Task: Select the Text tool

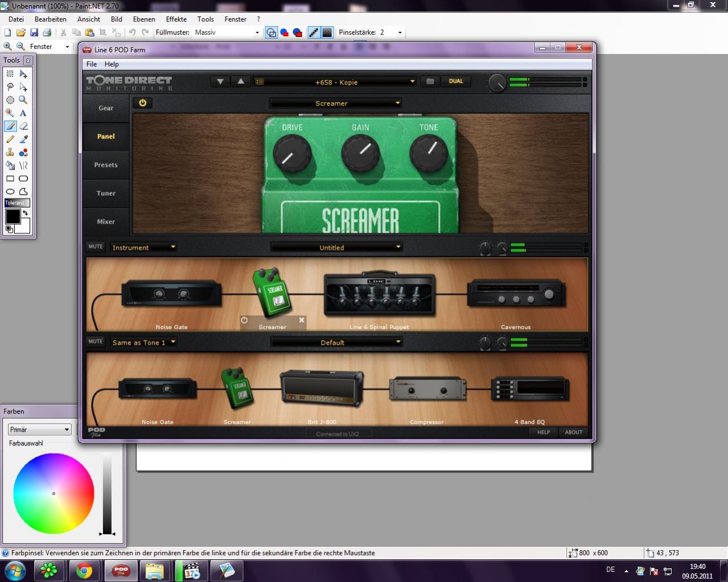Action: [23, 113]
